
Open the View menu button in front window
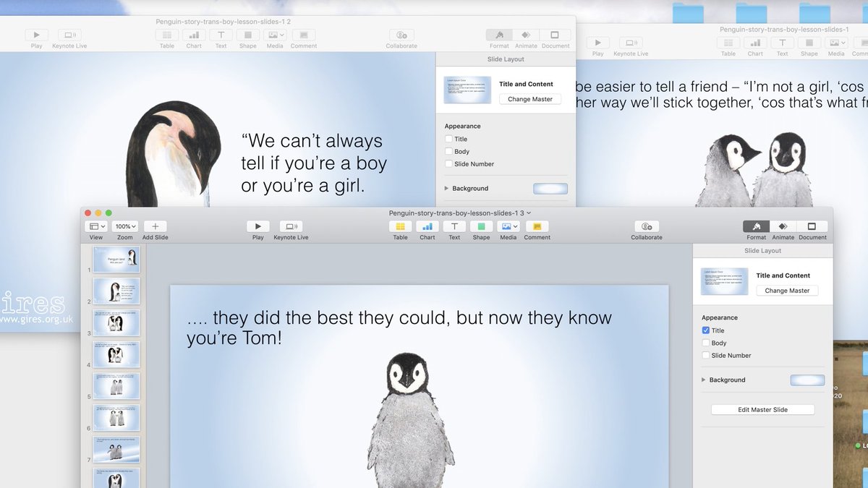pyautogui.click(x=96, y=226)
